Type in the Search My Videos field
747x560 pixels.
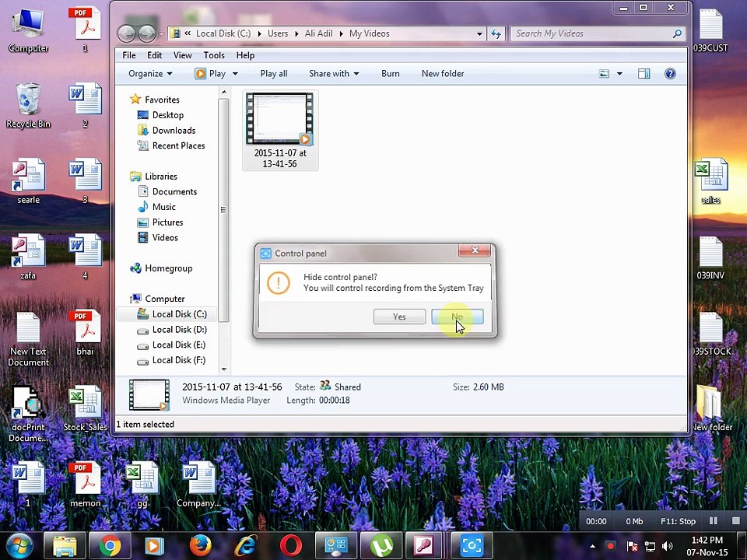coord(591,33)
